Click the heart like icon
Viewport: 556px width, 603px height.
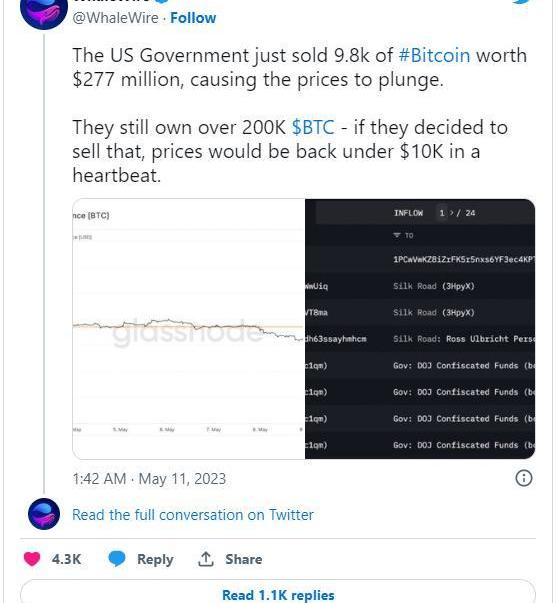tap(32, 559)
